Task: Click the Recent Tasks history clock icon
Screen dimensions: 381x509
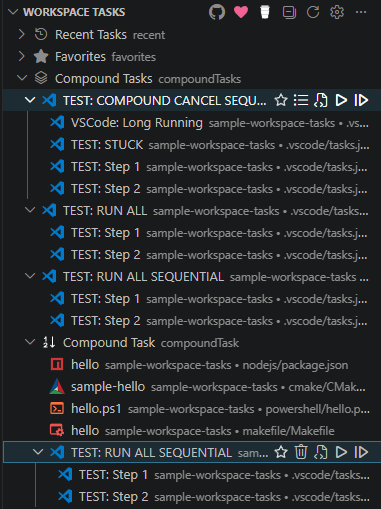Action: click(41, 34)
